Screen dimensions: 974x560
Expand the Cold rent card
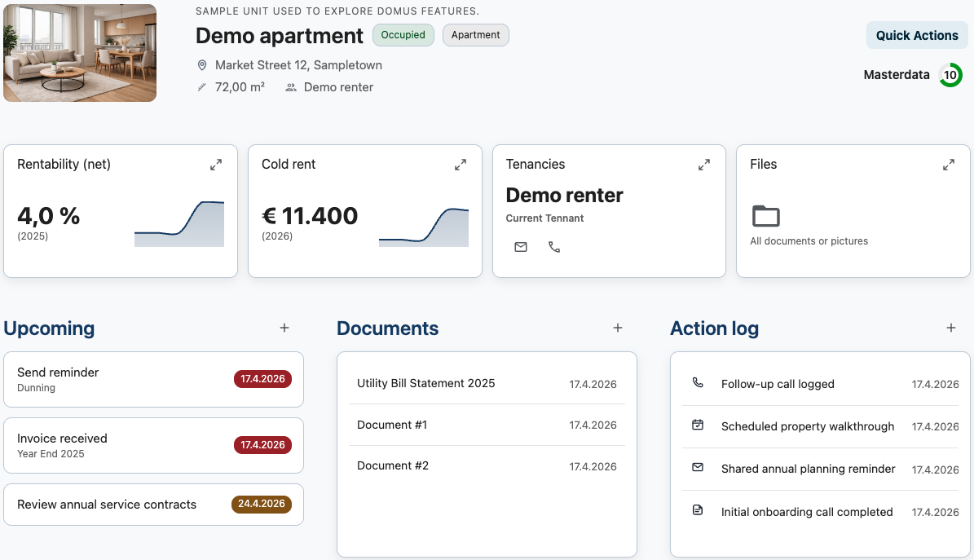pyautogui.click(x=460, y=164)
